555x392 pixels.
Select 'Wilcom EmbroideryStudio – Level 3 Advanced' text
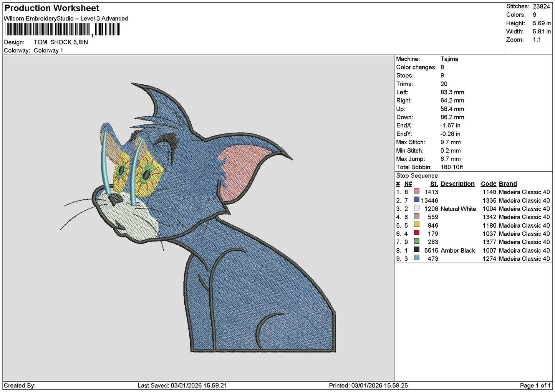(x=66, y=18)
